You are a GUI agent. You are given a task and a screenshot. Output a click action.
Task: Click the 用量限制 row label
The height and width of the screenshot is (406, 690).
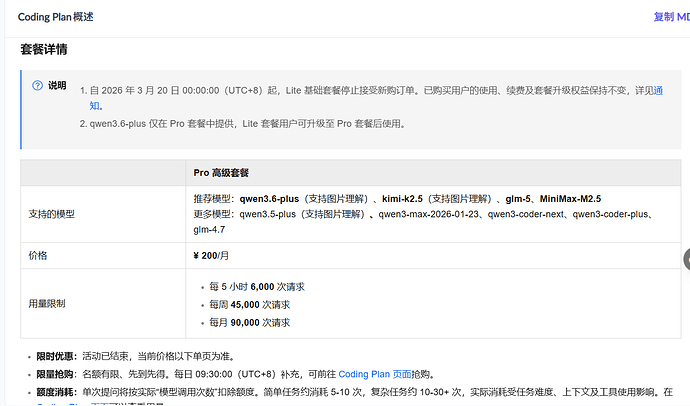47,304
